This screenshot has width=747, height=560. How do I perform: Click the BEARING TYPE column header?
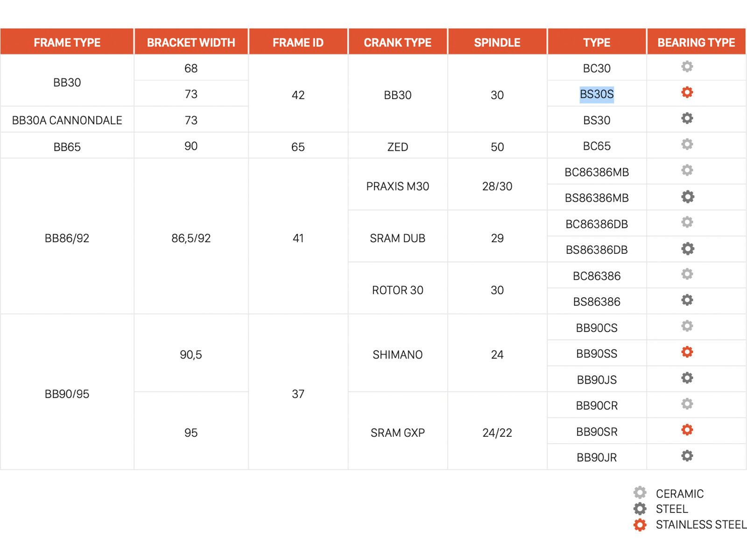click(x=696, y=42)
